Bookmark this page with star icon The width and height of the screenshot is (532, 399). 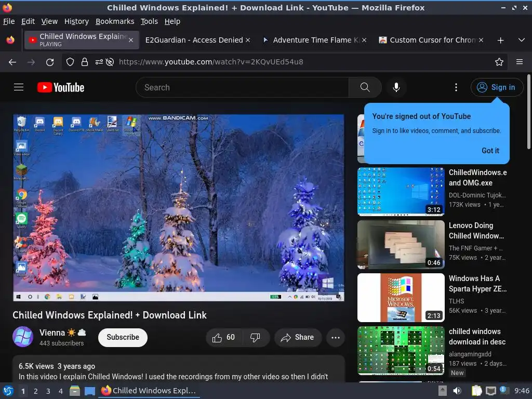(x=499, y=62)
